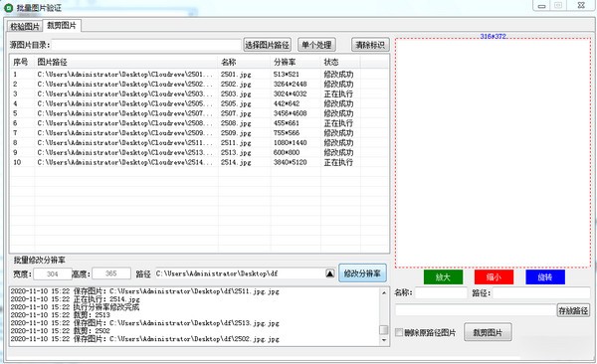Image resolution: width=597 pixels, height=364 pixels.
Task: Toggle the 删除原路径图片 checkbox
Action: [399, 333]
